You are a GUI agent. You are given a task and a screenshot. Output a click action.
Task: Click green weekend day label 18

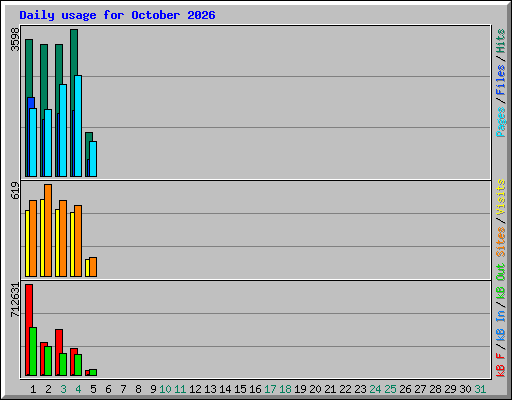tap(285, 389)
